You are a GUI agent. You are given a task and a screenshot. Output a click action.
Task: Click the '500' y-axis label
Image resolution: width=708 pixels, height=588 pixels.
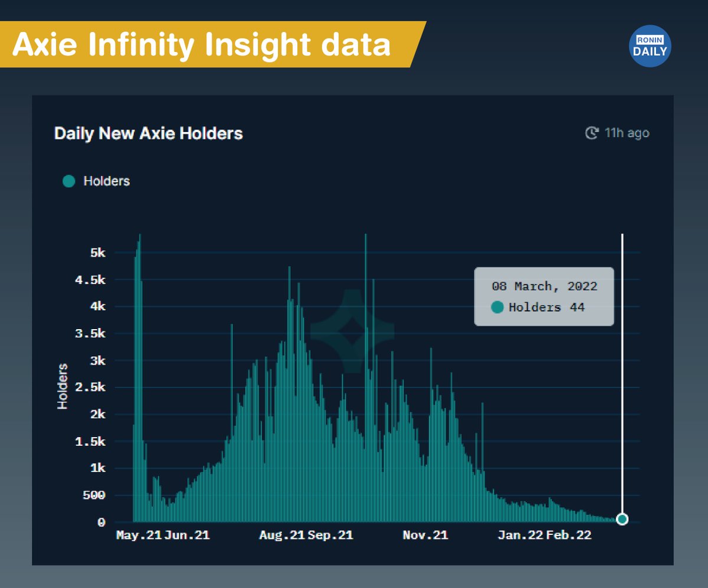94,495
